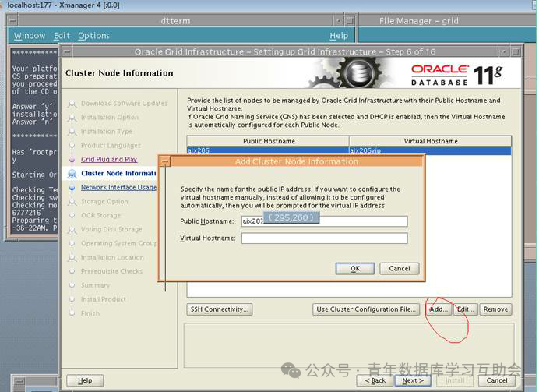Click the OCR Storage step

100,216
